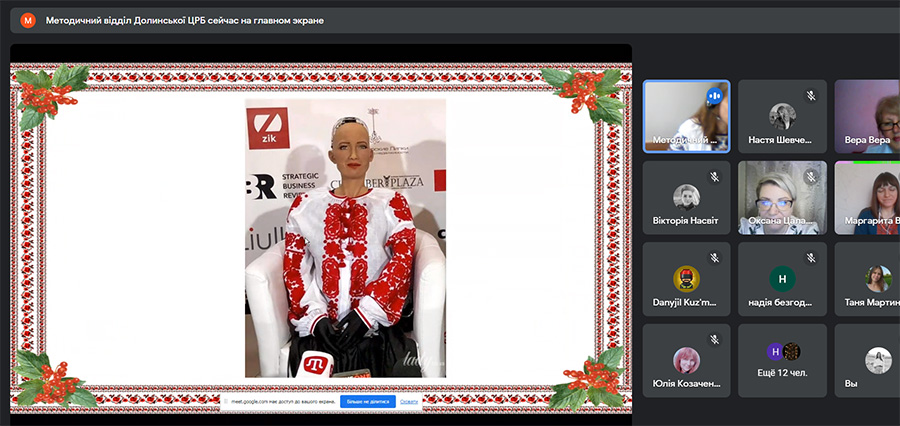Viewport: 900px width, 426px height.
Task: Click the "надія безгод..." name label
Action: [780, 302]
